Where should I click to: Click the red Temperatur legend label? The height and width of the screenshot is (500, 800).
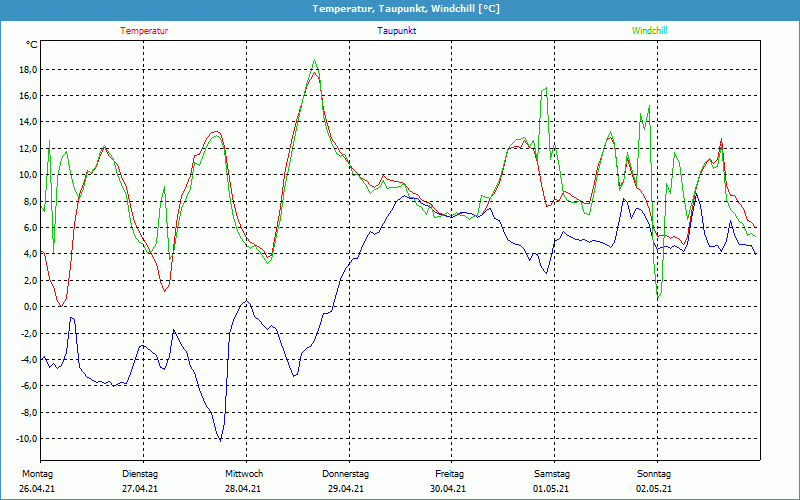tap(144, 31)
